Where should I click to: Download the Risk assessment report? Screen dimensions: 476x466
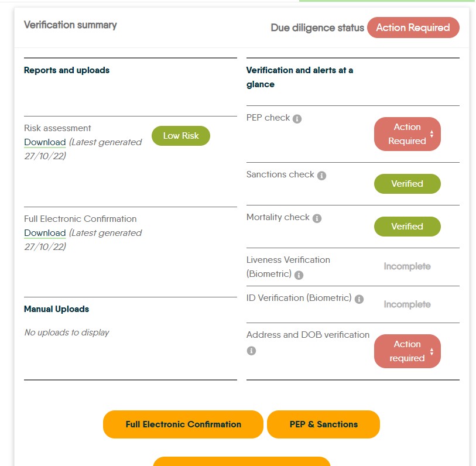[44, 142]
